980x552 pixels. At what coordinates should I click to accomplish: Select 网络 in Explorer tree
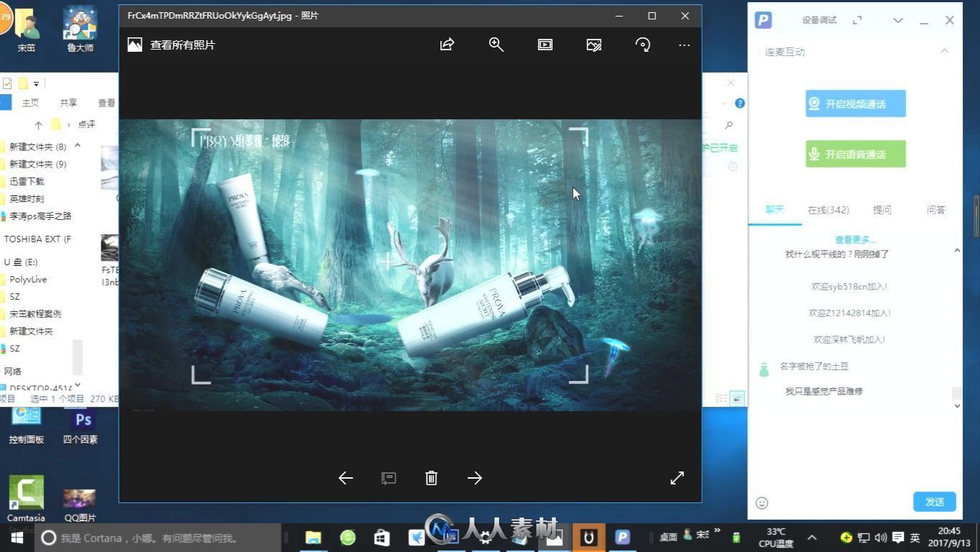(13, 371)
